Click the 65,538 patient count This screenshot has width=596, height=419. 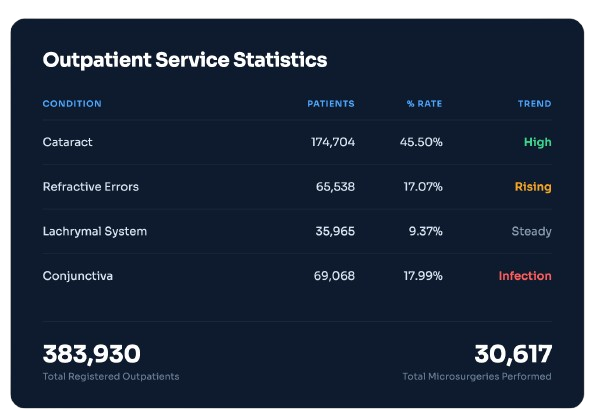(335, 187)
